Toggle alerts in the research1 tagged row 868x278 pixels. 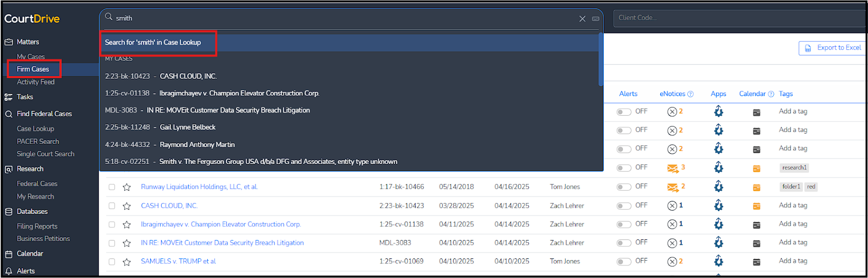pos(624,168)
